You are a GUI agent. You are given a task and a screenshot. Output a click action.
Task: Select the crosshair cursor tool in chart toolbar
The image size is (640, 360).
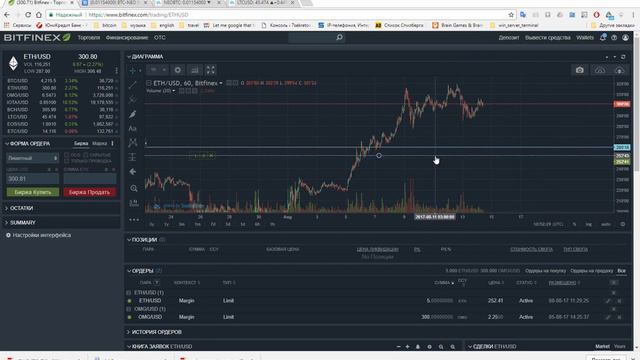(x=133, y=70)
